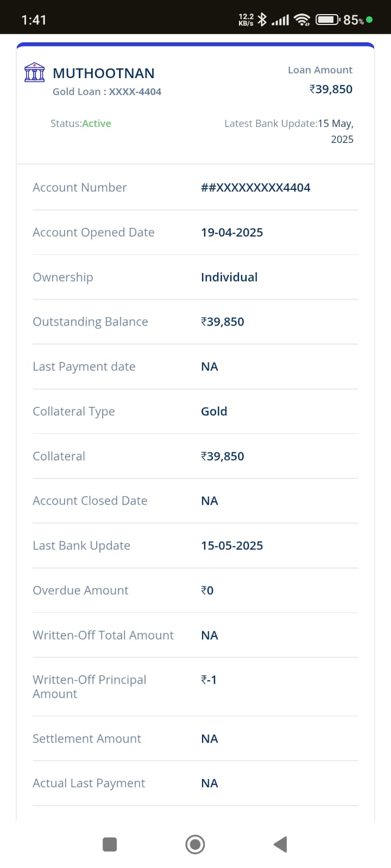Viewport: 391px width, 868px height.
Task: Tap the Wi-Fi icon in status bar
Action: pos(302,20)
